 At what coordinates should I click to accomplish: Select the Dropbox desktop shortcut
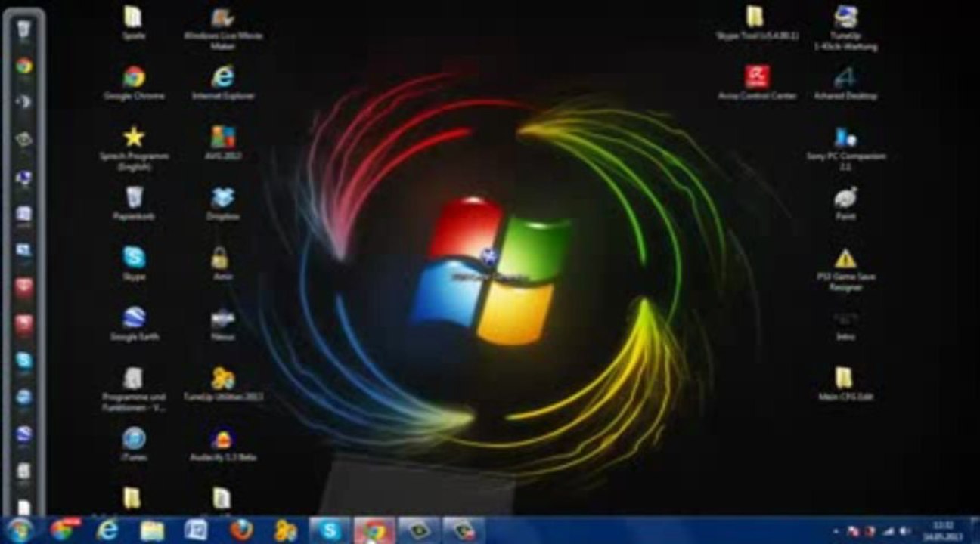coord(223,202)
